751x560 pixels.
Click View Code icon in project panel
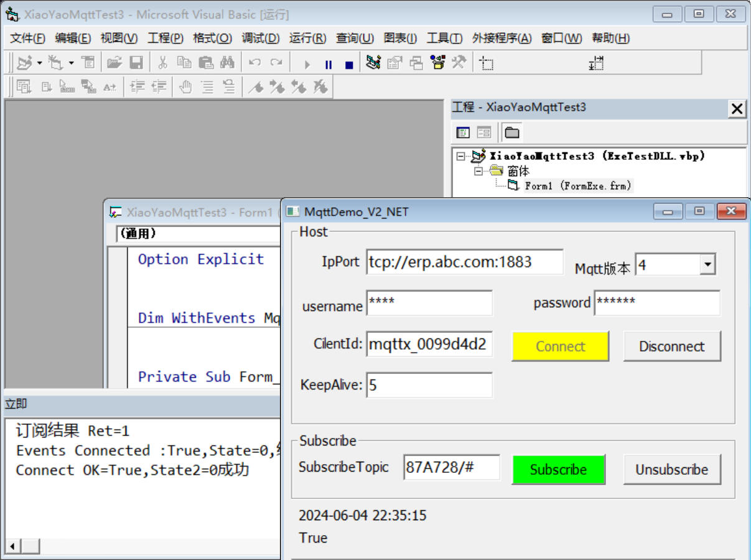point(463,132)
